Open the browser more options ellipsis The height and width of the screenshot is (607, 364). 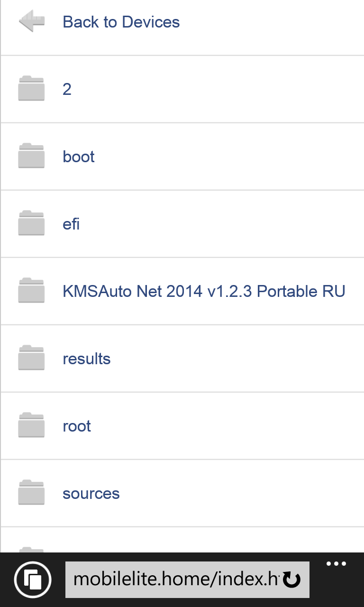337,564
